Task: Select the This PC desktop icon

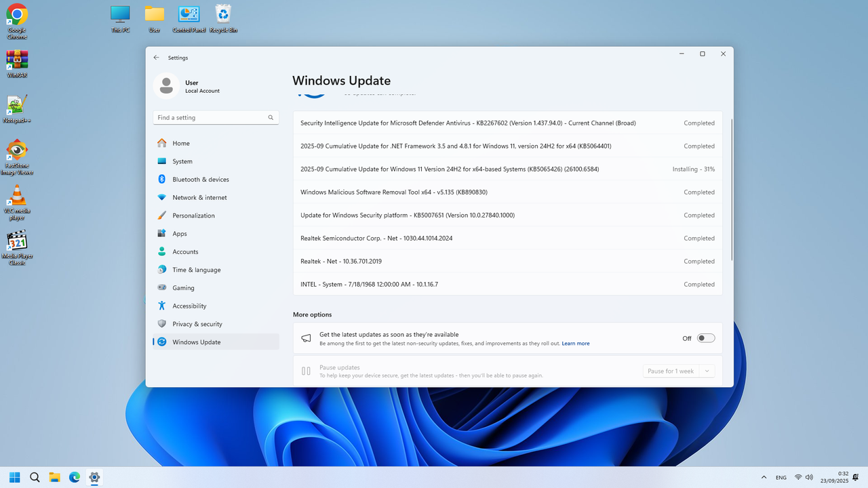Action: 120,19
